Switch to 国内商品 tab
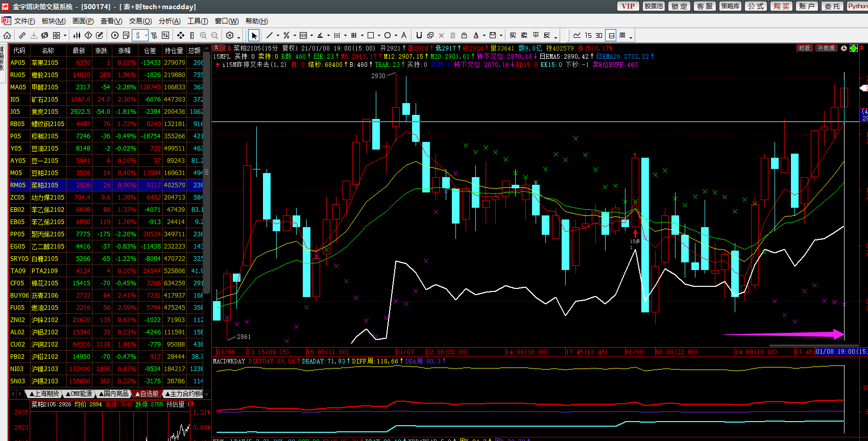The height and width of the screenshot is (441, 868). tap(114, 394)
